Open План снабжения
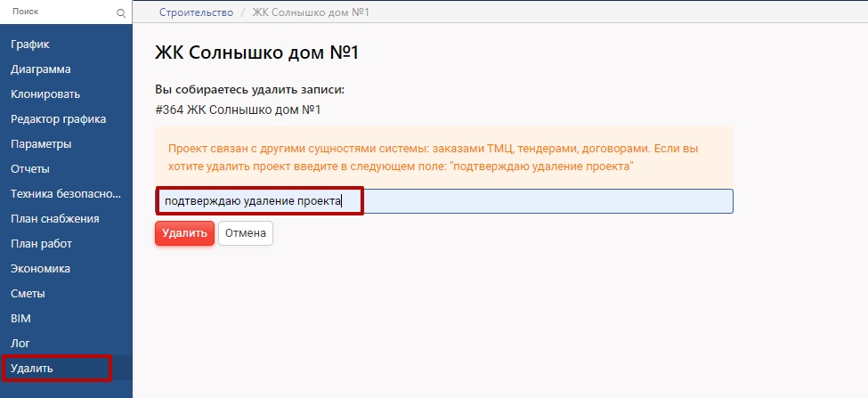 tap(55, 219)
